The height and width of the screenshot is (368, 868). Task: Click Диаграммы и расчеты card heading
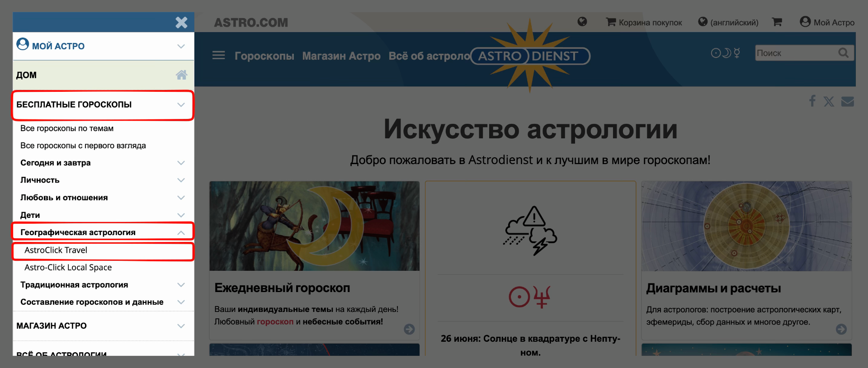click(713, 288)
